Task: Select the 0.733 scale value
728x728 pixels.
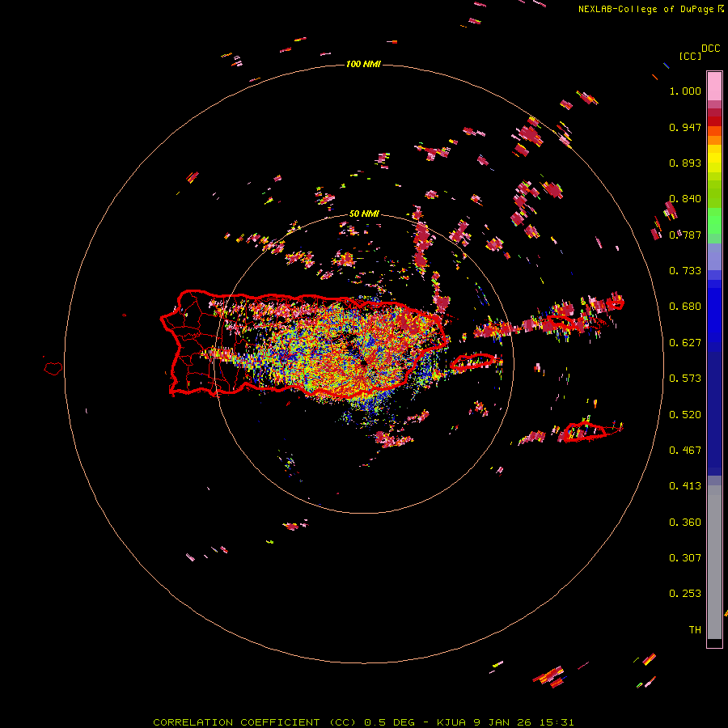Action: pos(685,271)
